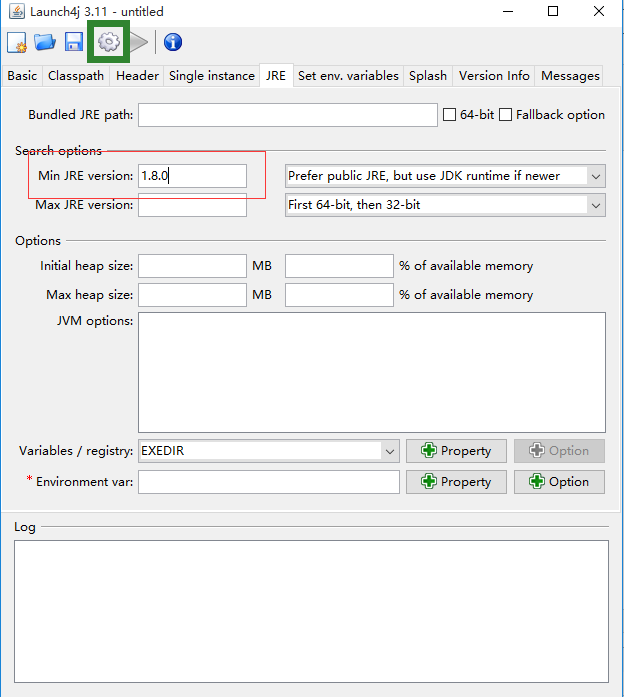This screenshot has height=697, width=624.
Task: Click inside the JVM options text area
Action: click(372, 373)
